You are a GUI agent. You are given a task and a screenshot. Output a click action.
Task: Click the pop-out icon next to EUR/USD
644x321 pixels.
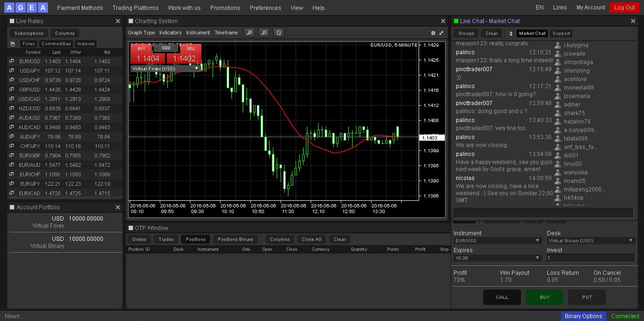coord(11,61)
